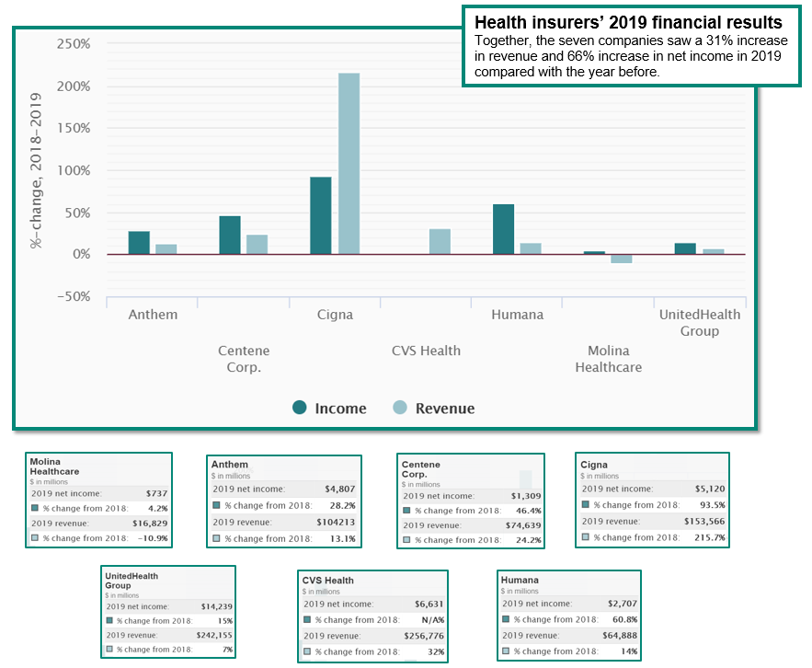
Task: Click Anthem net income value $4,807
Action: [x=339, y=489]
